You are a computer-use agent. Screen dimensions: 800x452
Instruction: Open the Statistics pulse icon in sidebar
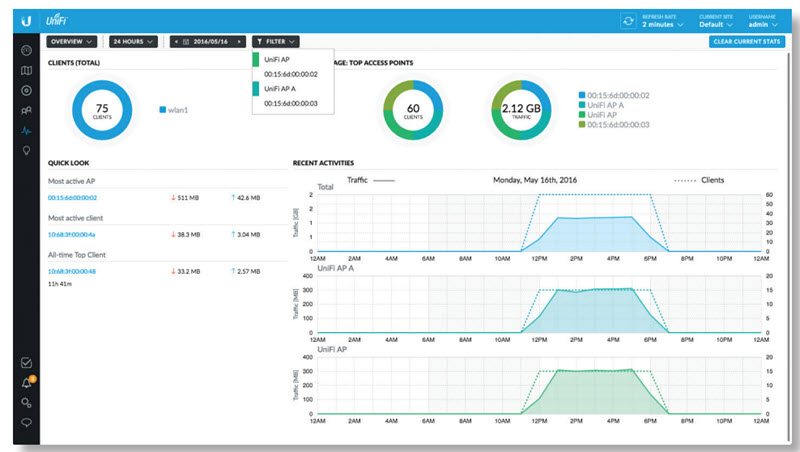[x=26, y=131]
